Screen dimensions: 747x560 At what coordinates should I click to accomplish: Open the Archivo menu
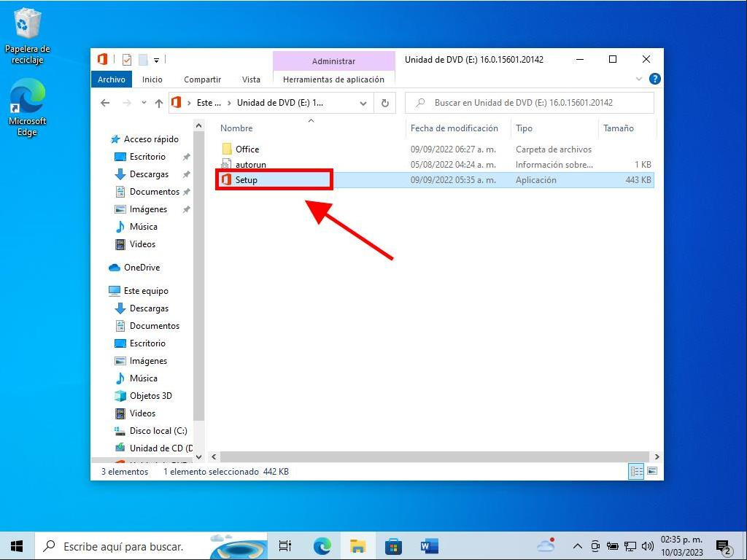pos(112,79)
